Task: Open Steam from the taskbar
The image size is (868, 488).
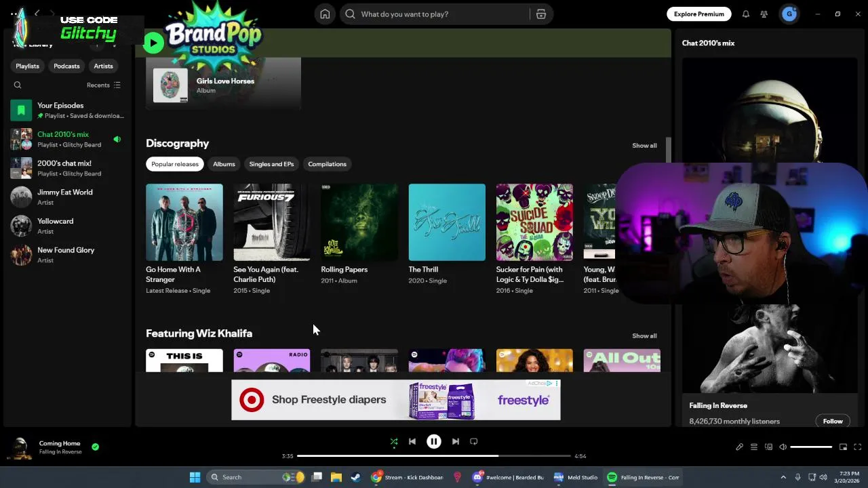Action: click(x=355, y=478)
